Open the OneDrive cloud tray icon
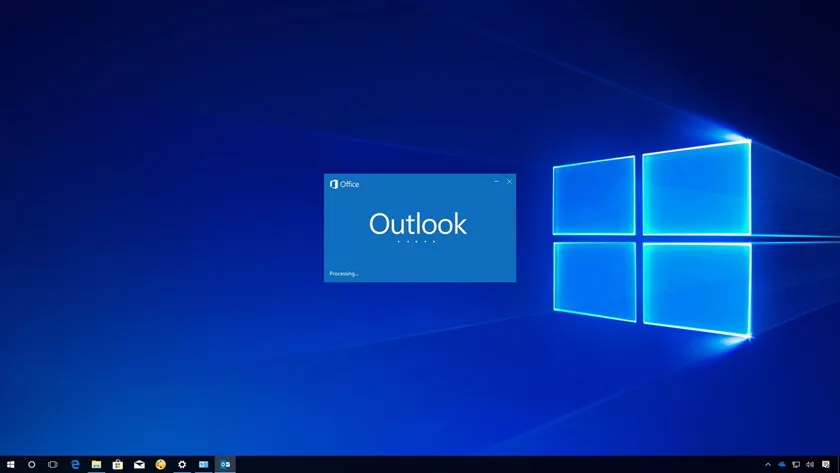 pos(782,464)
